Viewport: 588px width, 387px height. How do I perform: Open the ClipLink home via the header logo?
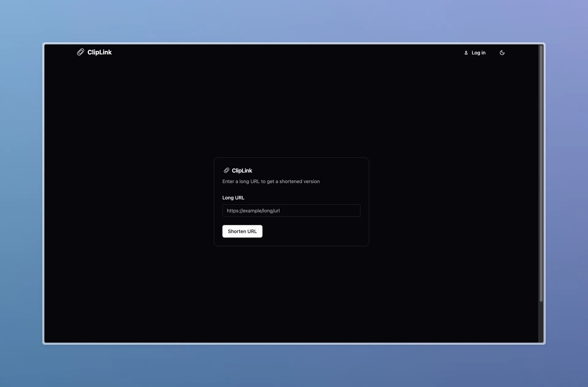[x=94, y=52]
